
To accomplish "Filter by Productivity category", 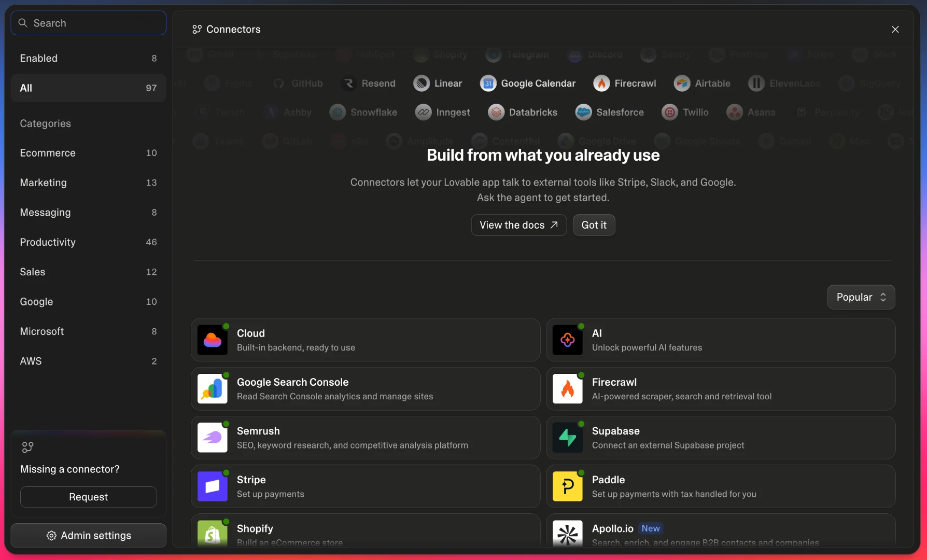I will click(x=88, y=242).
